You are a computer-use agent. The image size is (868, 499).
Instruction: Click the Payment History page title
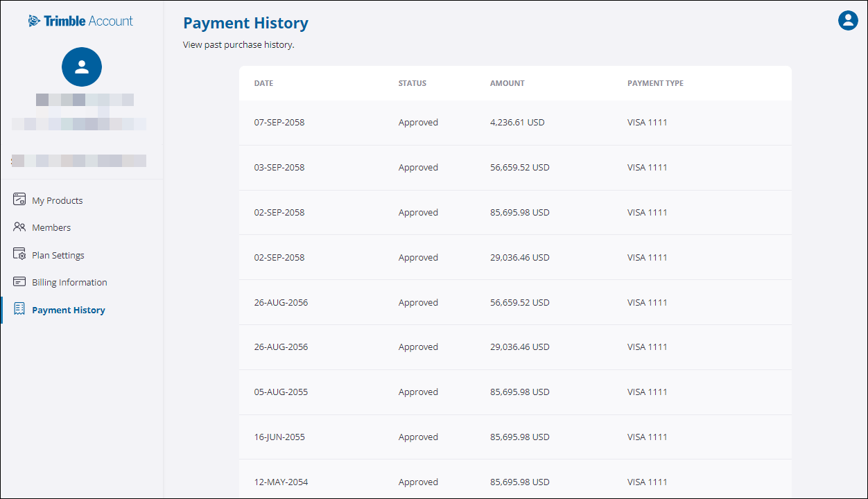245,23
